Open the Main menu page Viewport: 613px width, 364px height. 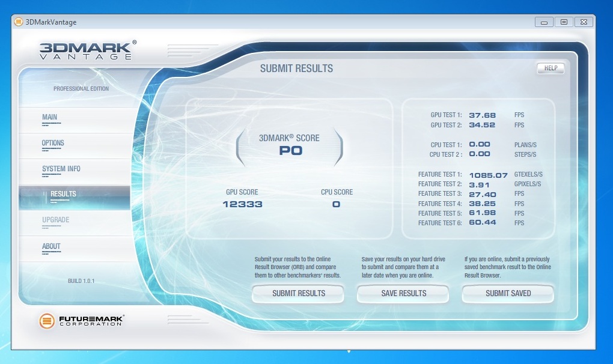pyautogui.click(x=50, y=117)
